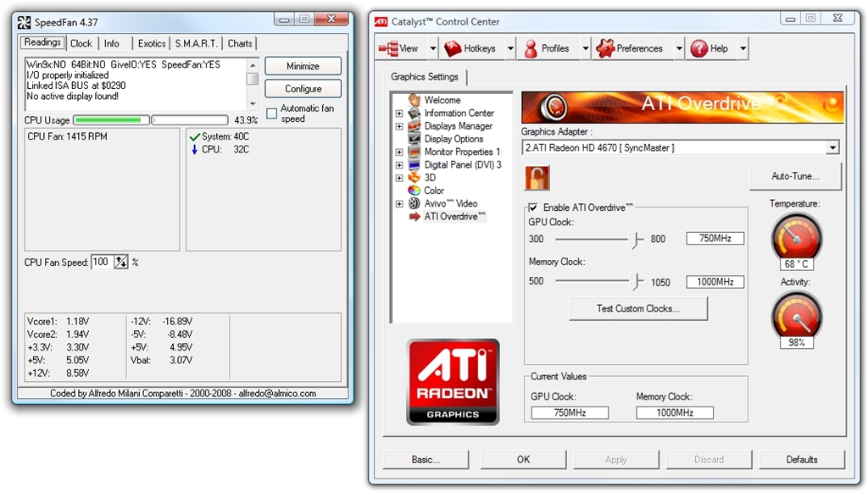Click CPU Fan Speed stepper arrows
This screenshot has height=492, width=868.
[x=120, y=262]
